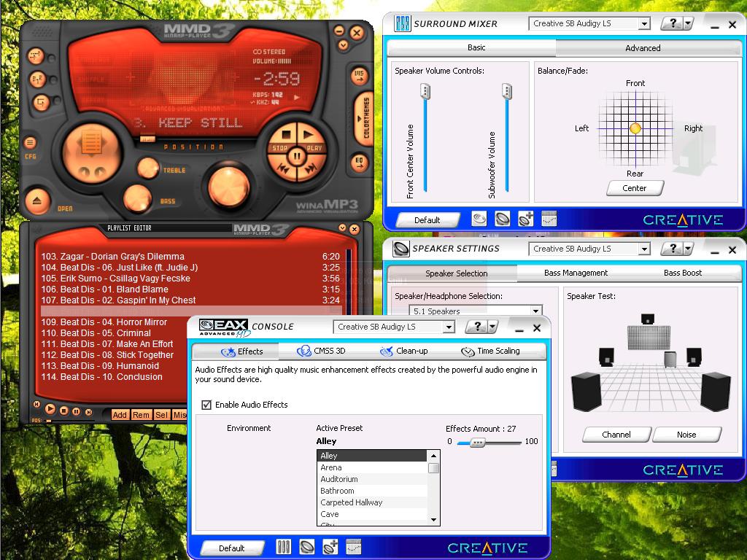The width and height of the screenshot is (747, 560).
Task: Open mixer icon in EAX Console bottom toolbar
Action: (x=284, y=547)
